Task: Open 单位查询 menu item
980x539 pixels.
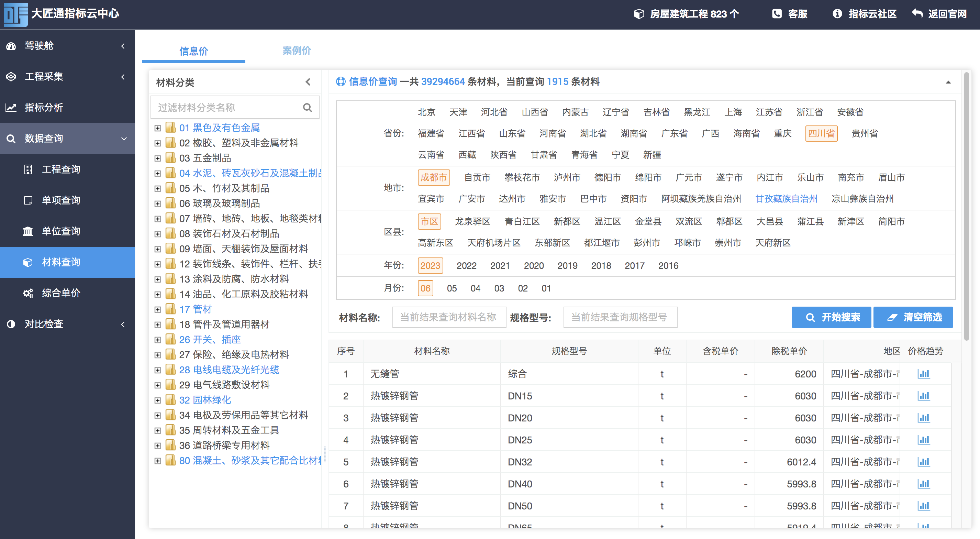Action: point(67,231)
